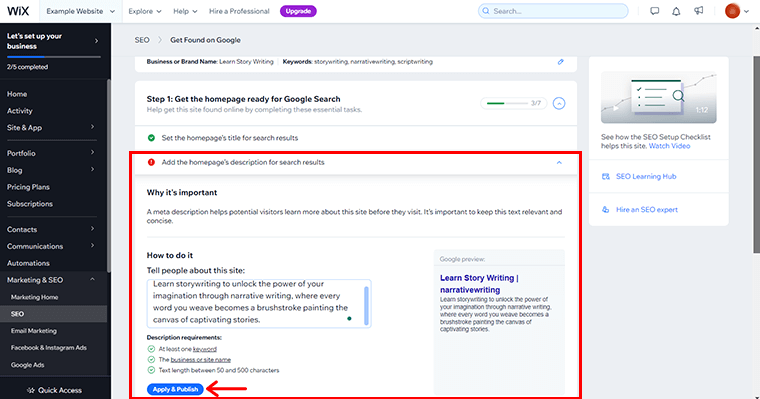This screenshot has height=399, width=760.
Task: Click the SEO Learning Hub icon
Action: pyautogui.click(x=605, y=176)
